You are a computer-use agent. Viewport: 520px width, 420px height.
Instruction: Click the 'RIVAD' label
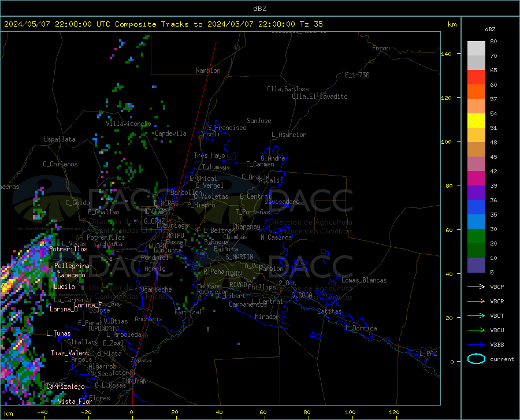238,285
